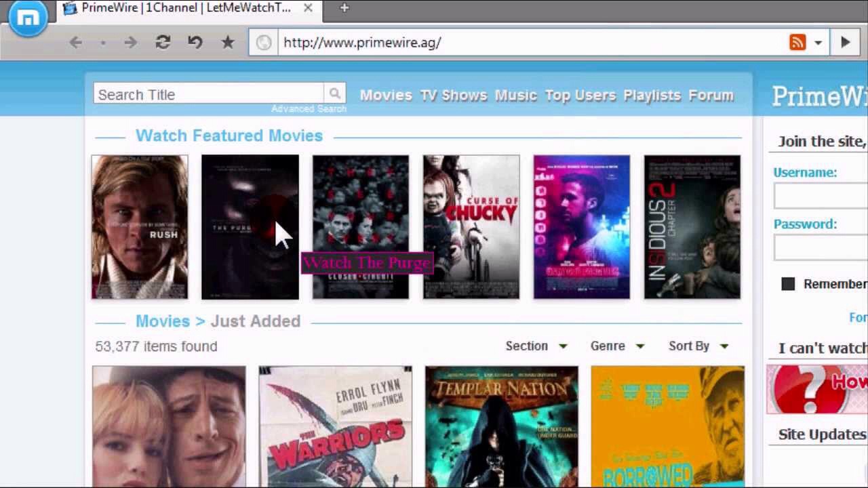
Task: Open the Rush featured movie poster
Action: (x=140, y=227)
